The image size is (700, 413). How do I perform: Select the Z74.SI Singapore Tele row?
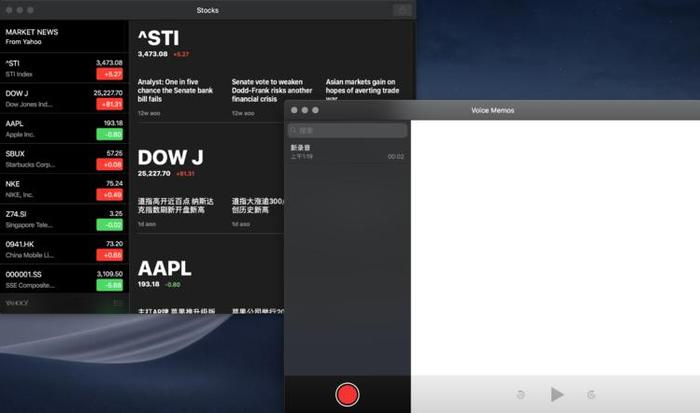(64, 219)
